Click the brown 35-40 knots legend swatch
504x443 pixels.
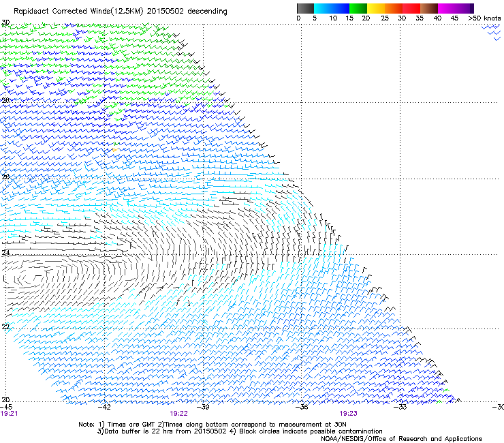pos(429,8)
